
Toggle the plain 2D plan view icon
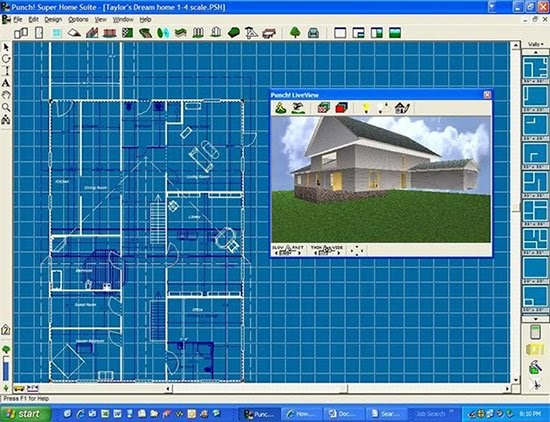pos(340,33)
